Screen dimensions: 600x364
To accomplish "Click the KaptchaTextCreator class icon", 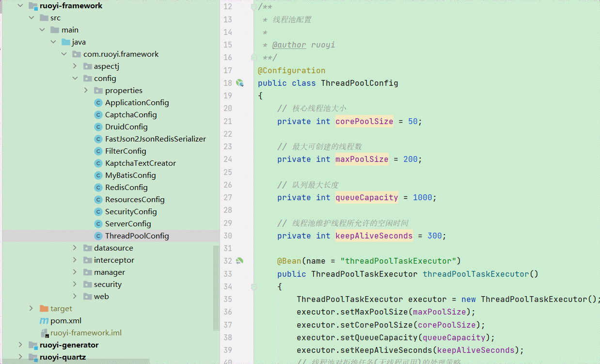I will tap(98, 163).
